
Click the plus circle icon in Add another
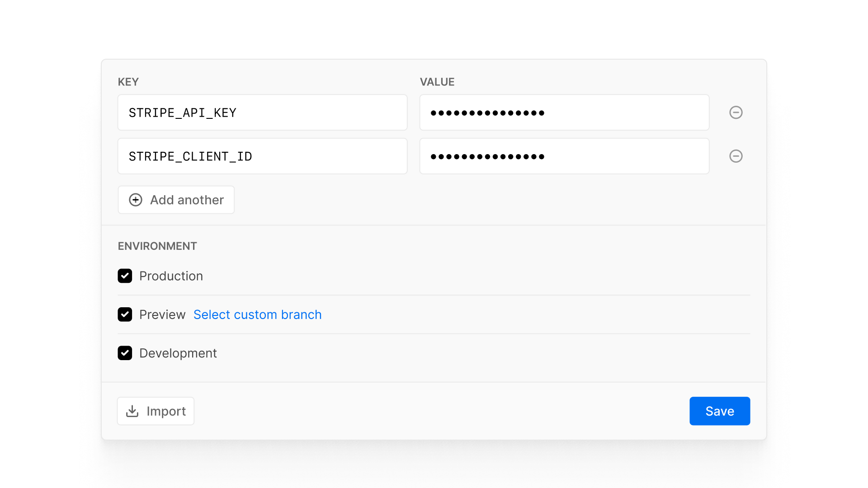(136, 200)
